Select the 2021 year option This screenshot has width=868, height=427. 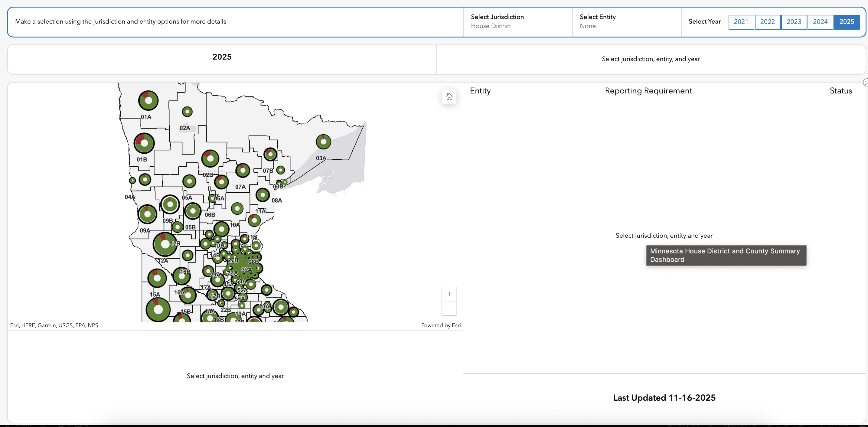point(741,22)
